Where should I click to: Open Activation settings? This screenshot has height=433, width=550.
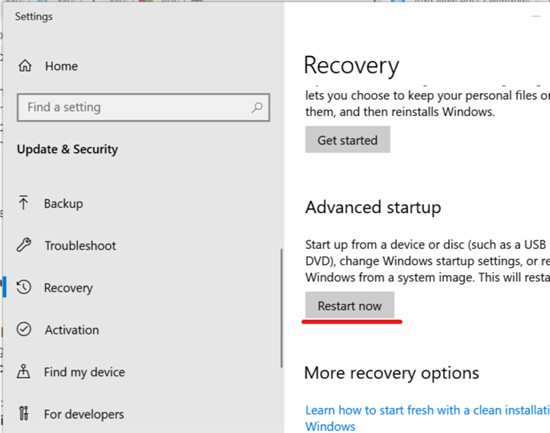click(x=72, y=330)
